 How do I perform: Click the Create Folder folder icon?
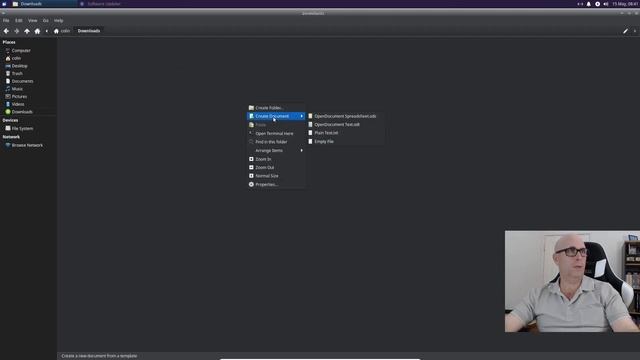tap(251, 108)
